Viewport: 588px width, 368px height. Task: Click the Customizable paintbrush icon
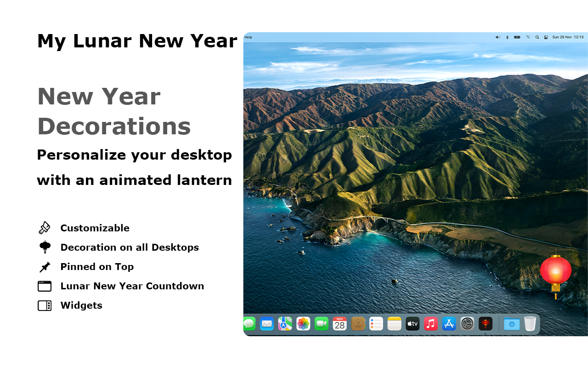44,227
